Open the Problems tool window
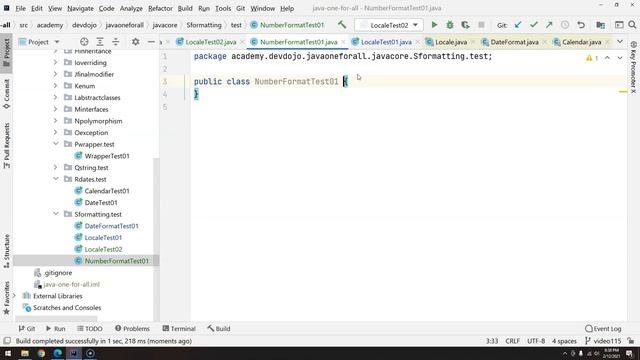This screenshot has height=360, width=640. [132, 329]
